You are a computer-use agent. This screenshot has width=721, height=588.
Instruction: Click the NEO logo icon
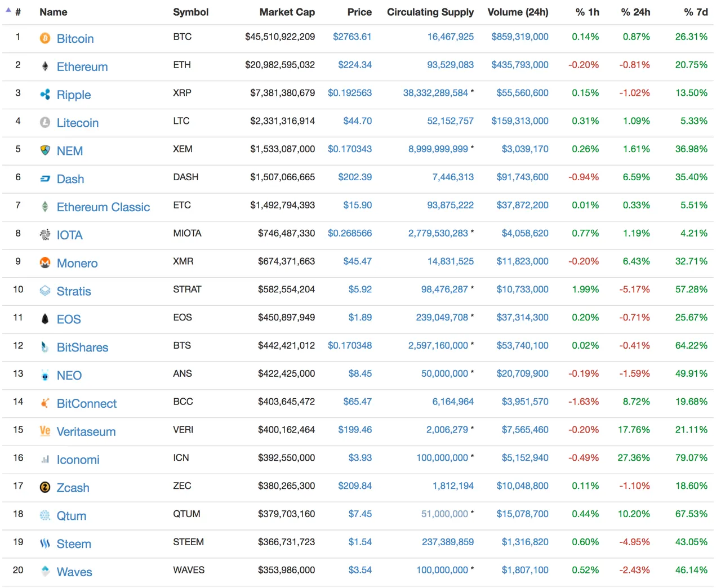pyautogui.click(x=45, y=375)
